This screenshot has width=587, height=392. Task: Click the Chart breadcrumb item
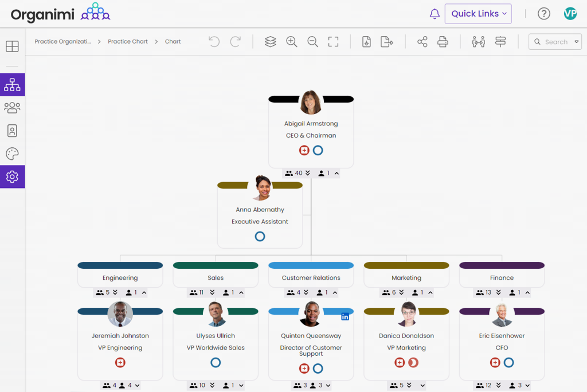(173, 42)
